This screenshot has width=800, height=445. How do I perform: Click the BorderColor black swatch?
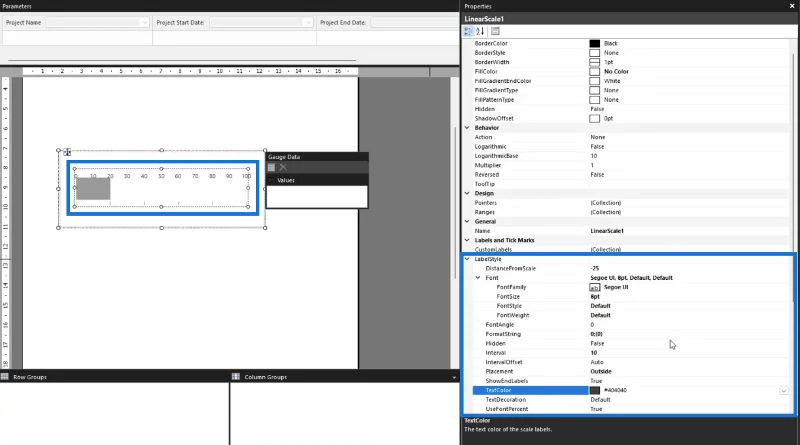[x=594, y=43]
